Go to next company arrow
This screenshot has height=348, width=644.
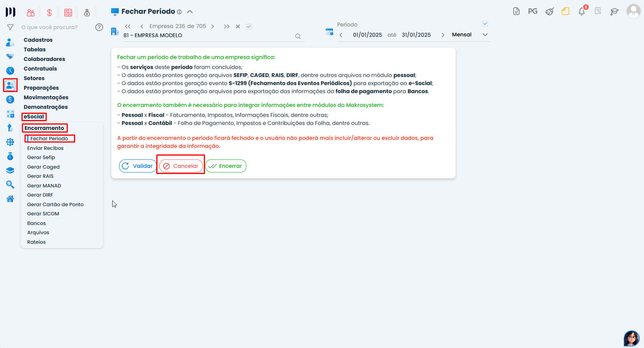pos(213,26)
